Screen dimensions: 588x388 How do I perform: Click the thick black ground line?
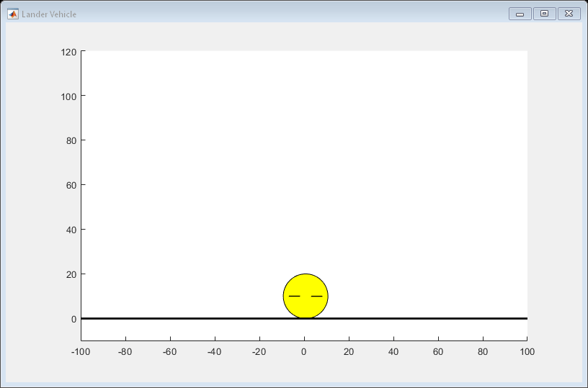coord(180,318)
